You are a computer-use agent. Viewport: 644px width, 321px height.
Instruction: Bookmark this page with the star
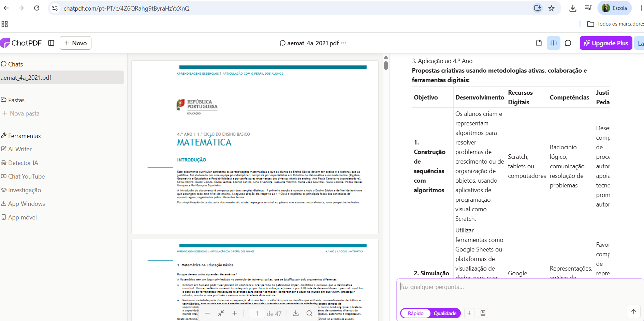(x=552, y=8)
